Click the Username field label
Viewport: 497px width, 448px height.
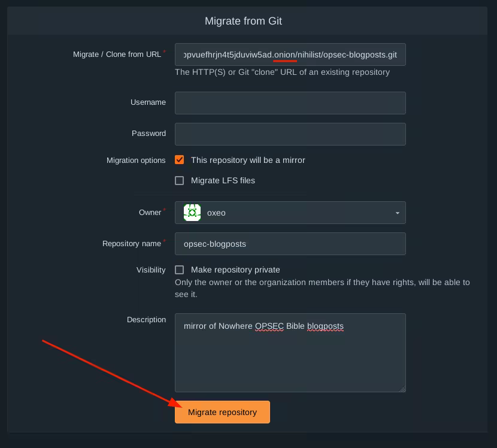point(148,102)
